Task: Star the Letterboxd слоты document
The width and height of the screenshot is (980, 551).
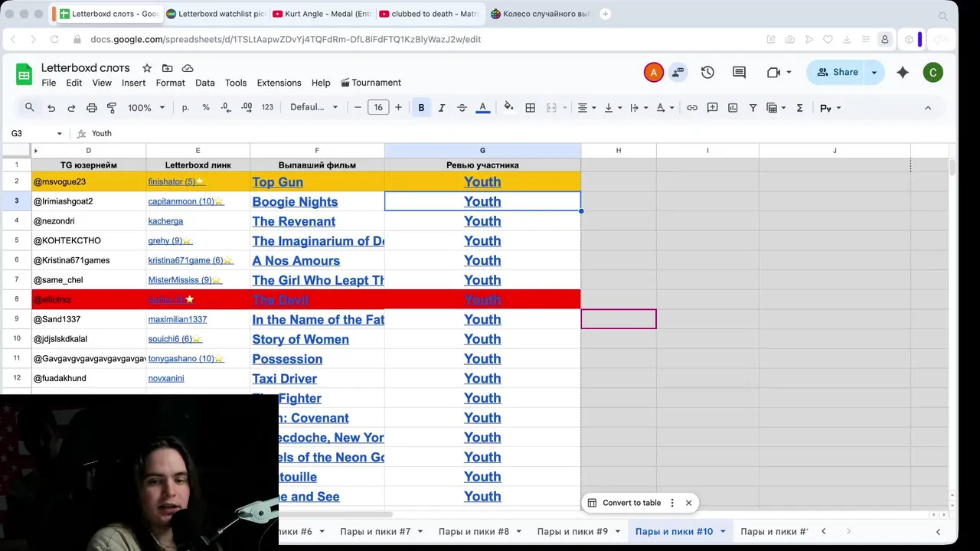Action: pos(147,68)
